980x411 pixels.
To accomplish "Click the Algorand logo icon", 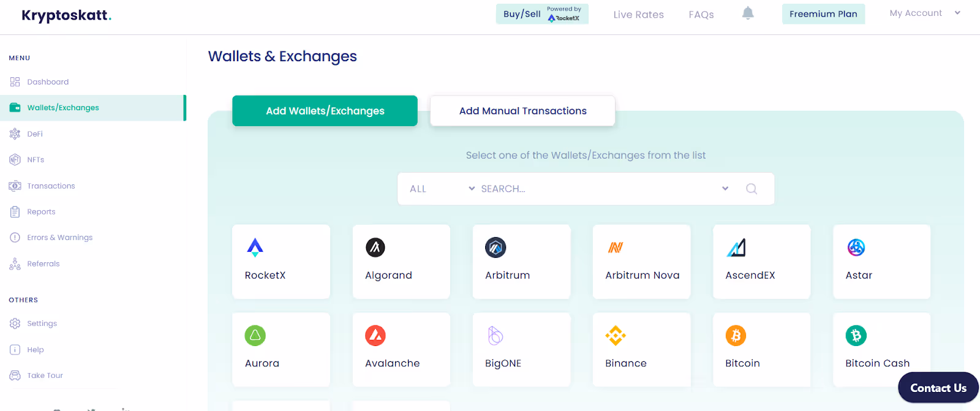I will 375,247.
